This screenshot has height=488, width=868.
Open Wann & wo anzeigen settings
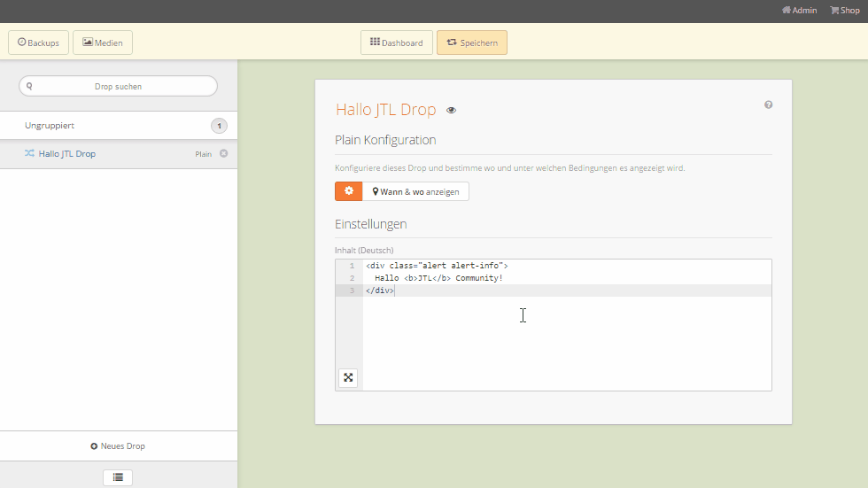click(x=415, y=191)
